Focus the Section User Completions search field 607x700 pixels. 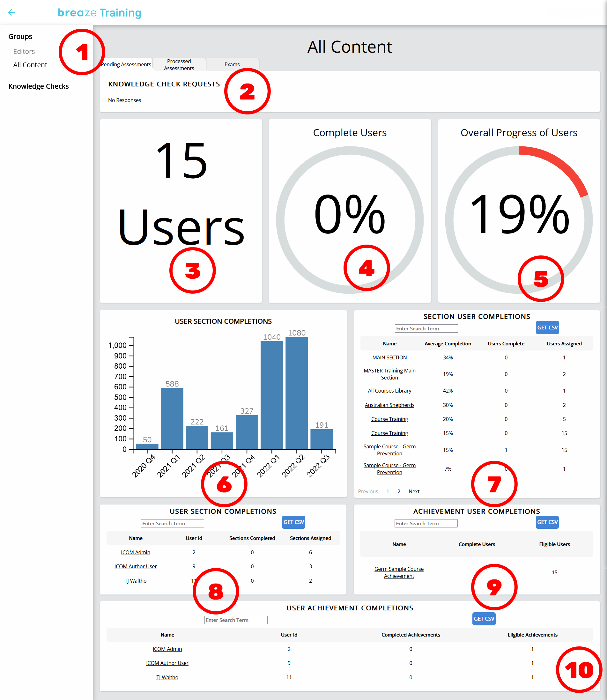426,328
